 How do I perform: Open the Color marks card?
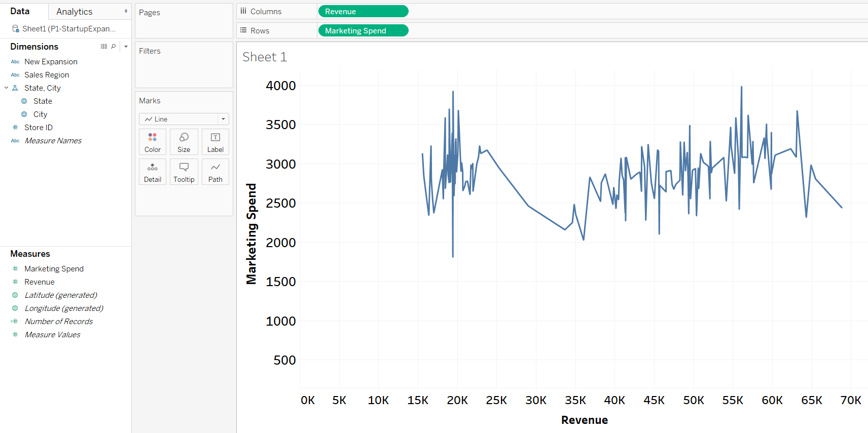153,142
